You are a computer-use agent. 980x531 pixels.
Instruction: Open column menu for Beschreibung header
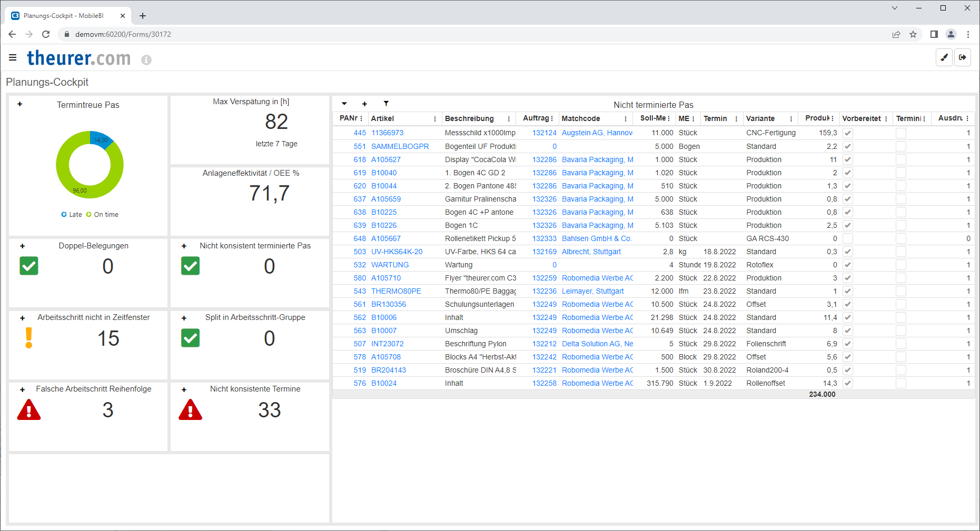point(509,119)
